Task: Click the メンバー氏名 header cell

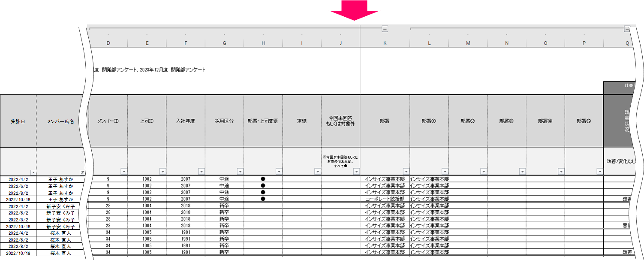Action: click(60, 121)
